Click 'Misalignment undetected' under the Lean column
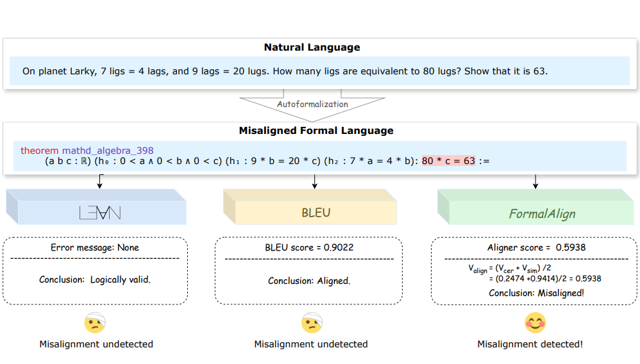Viewport: 640px width, 364px height. (x=96, y=344)
